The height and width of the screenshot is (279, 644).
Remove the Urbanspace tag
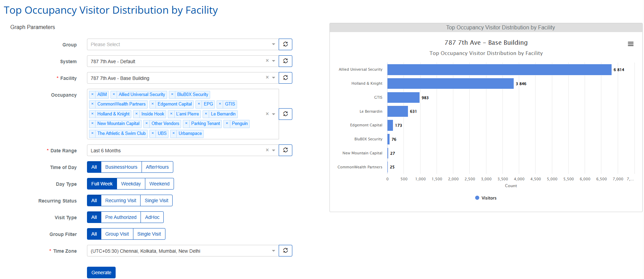click(x=174, y=134)
